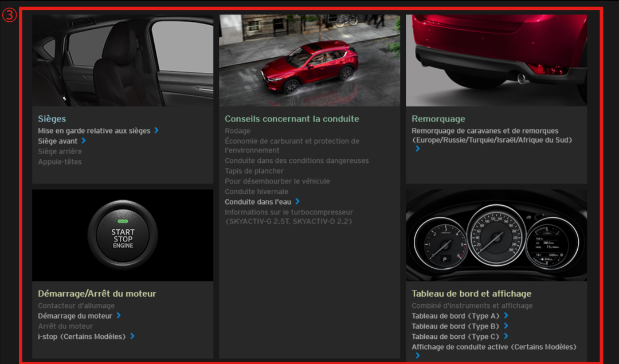Open the Siège avant link

58,141
